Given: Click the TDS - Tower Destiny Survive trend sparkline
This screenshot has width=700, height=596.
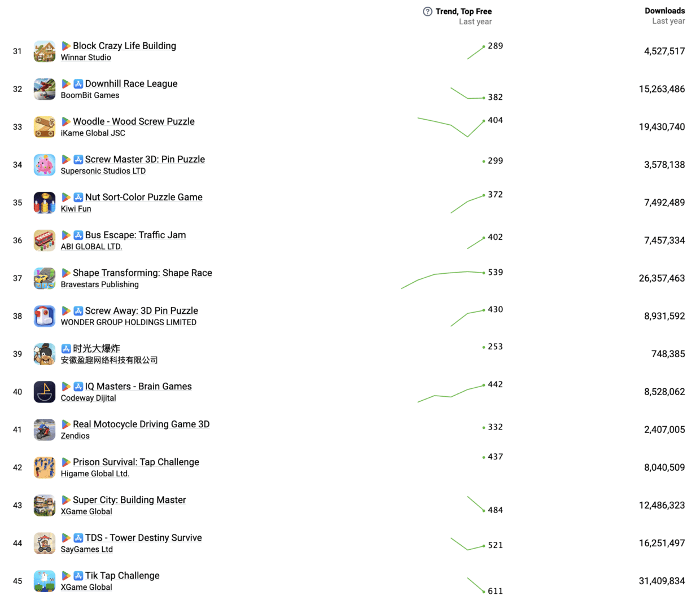Looking at the screenshot, I should click(x=467, y=544).
